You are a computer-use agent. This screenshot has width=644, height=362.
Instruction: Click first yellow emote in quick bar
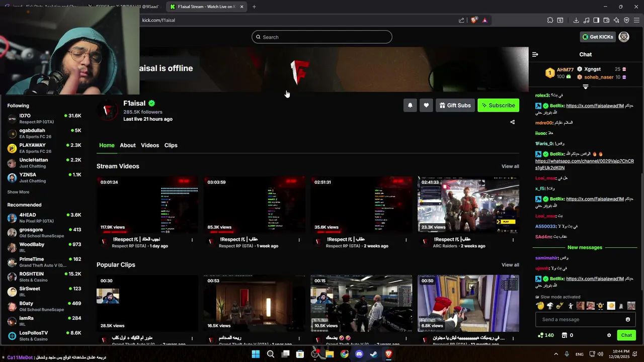(540, 306)
